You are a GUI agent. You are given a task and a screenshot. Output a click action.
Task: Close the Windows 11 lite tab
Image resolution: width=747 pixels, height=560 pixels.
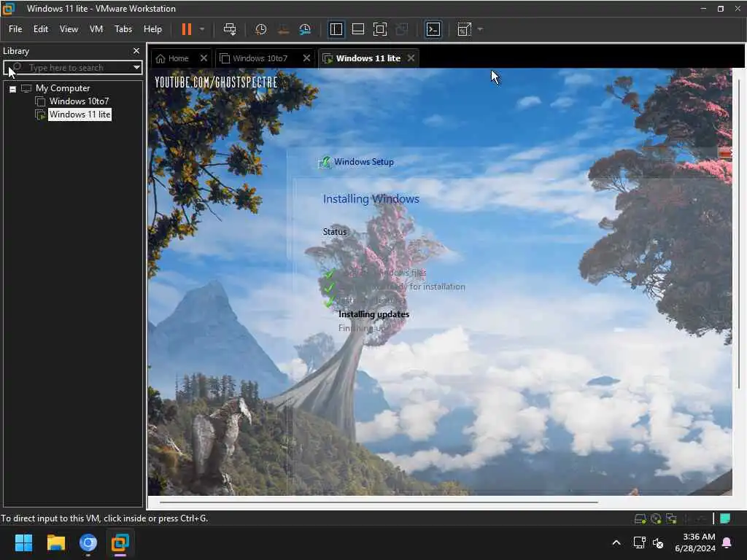click(411, 58)
